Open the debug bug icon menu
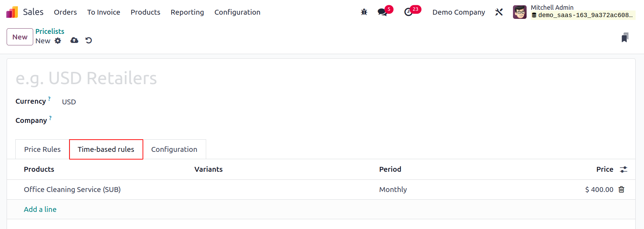This screenshot has height=229, width=644. (x=364, y=12)
